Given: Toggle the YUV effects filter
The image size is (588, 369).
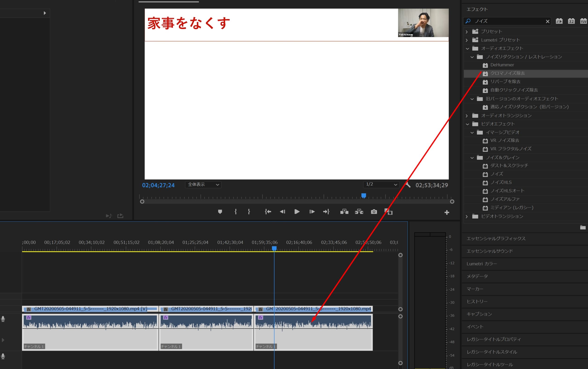Looking at the screenshot, I should [583, 21].
